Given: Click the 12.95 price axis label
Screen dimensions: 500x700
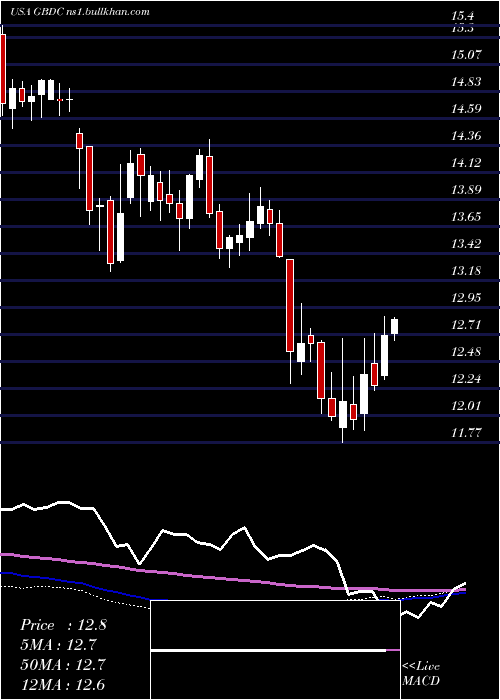Looking at the screenshot, I should (467, 298).
